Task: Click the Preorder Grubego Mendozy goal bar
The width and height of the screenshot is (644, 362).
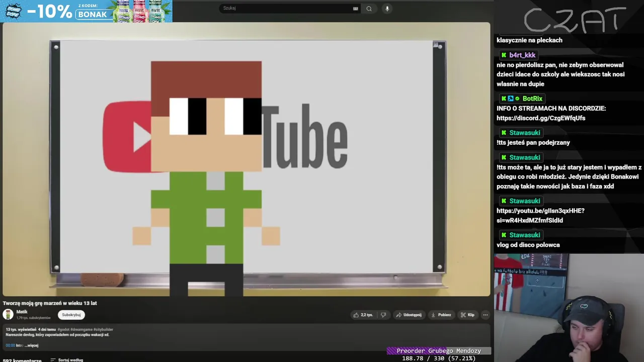Action: click(439, 351)
